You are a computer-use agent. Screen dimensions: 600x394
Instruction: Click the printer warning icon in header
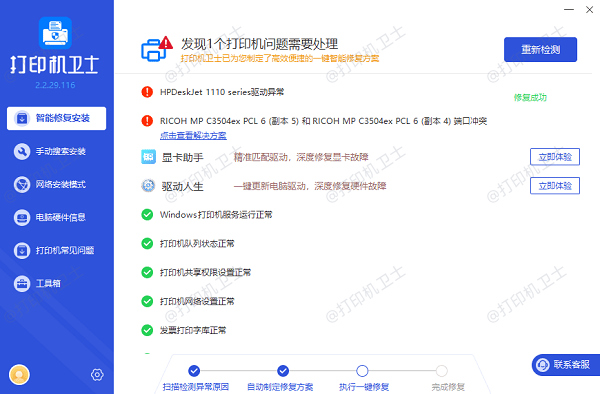157,49
